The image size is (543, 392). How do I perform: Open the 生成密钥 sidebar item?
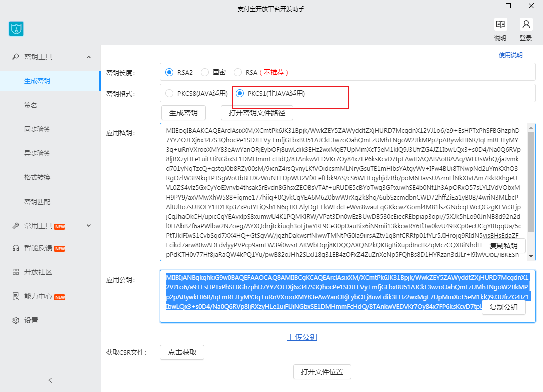point(50,81)
